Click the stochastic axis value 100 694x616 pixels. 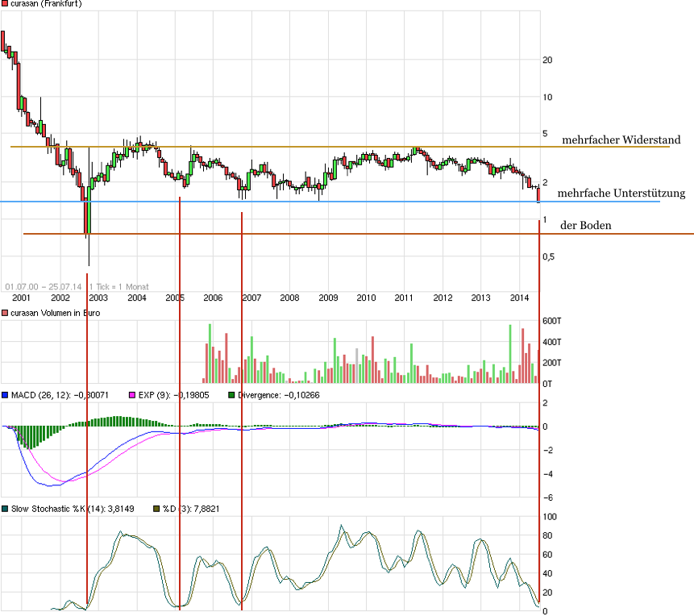[550, 517]
